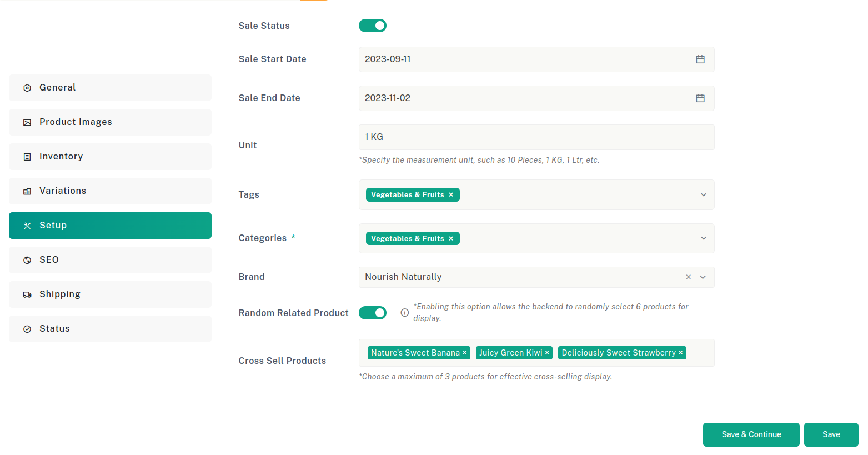868x455 pixels.
Task: Remove Vegetables & Fruits category chip
Action: click(x=451, y=238)
